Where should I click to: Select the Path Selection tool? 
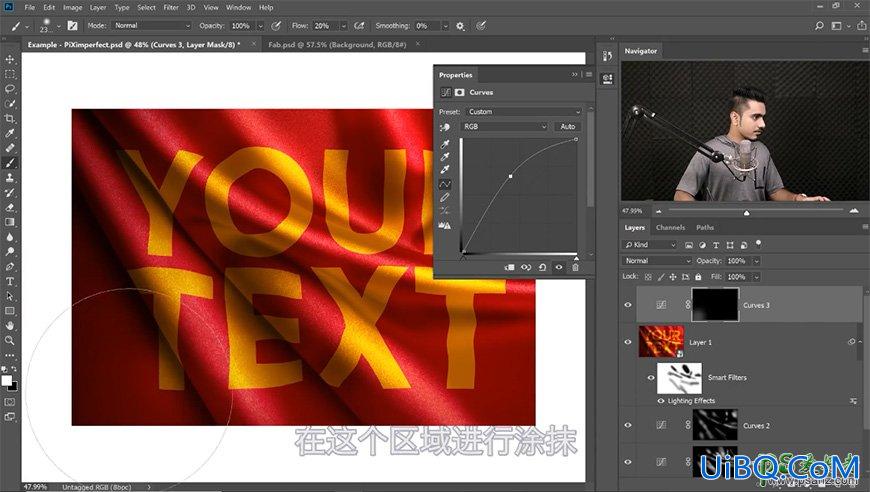pos(9,296)
